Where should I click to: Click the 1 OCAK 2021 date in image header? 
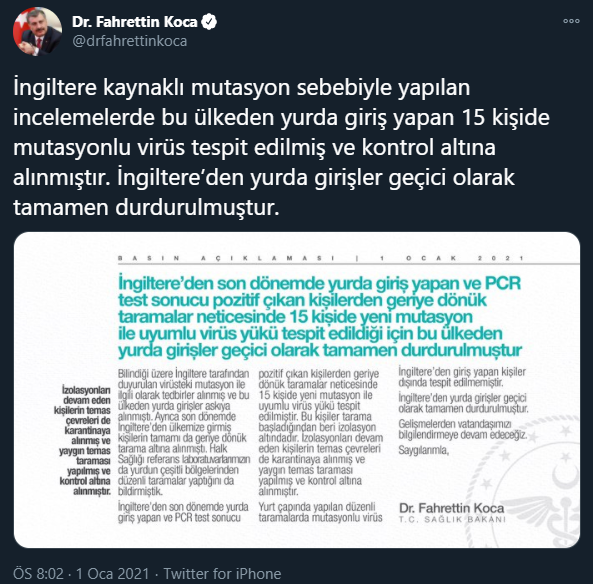[x=452, y=258]
